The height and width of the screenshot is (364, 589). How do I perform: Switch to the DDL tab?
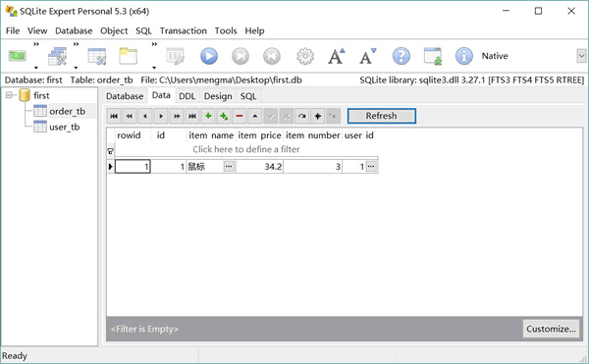pyautogui.click(x=187, y=96)
